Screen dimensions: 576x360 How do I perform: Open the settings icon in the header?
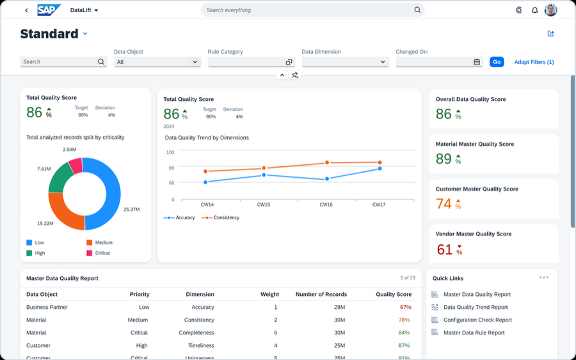coord(519,10)
